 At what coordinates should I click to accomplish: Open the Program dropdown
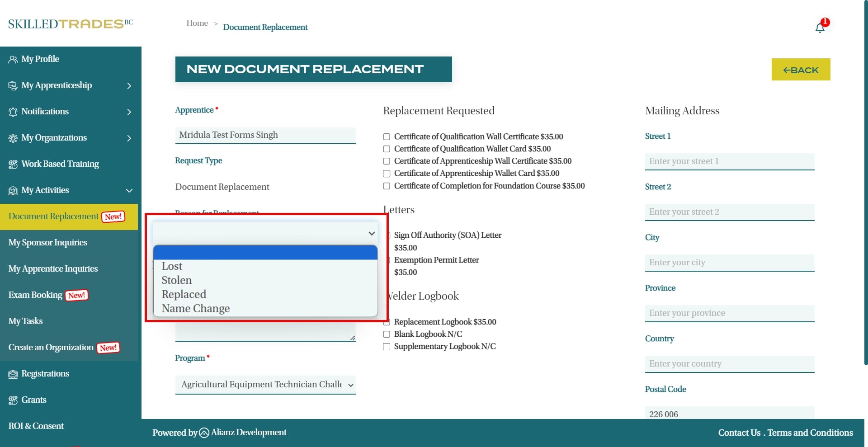click(265, 385)
